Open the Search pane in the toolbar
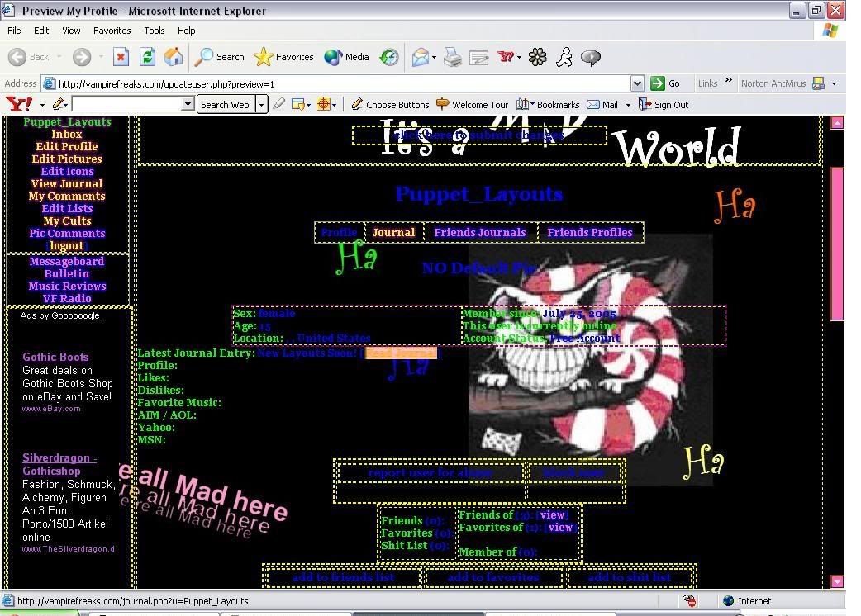Screen dimensions: 861x616 (x=220, y=57)
